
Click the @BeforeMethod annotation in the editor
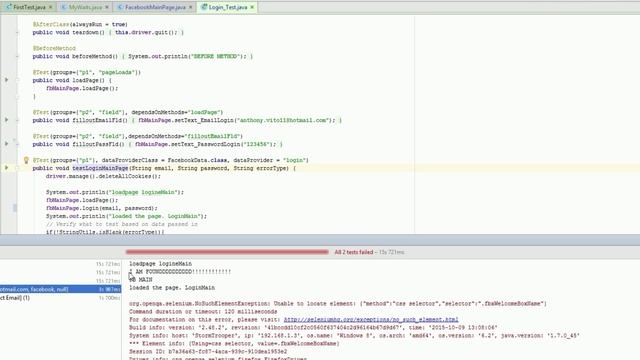point(54,48)
